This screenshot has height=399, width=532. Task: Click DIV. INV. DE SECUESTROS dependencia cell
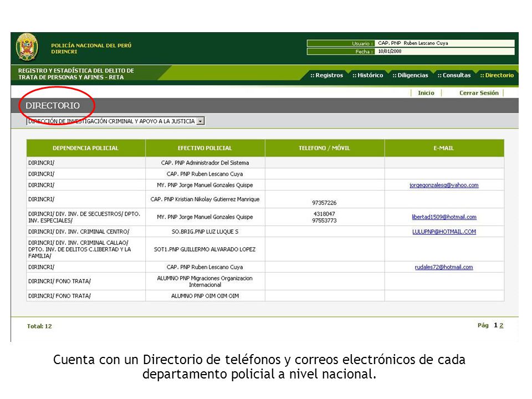point(86,217)
